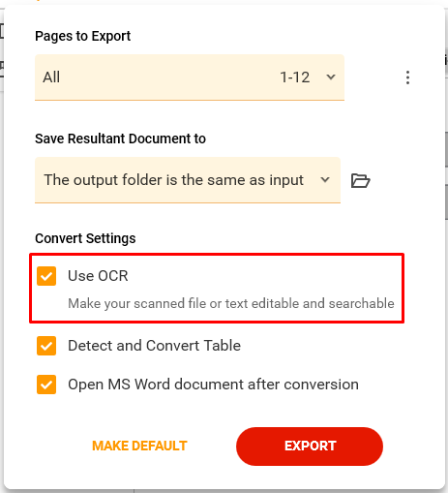The height and width of the screenshot is (493, 448).
Task: Toggle the Use OCR checkbox
Action: point(46,276)
